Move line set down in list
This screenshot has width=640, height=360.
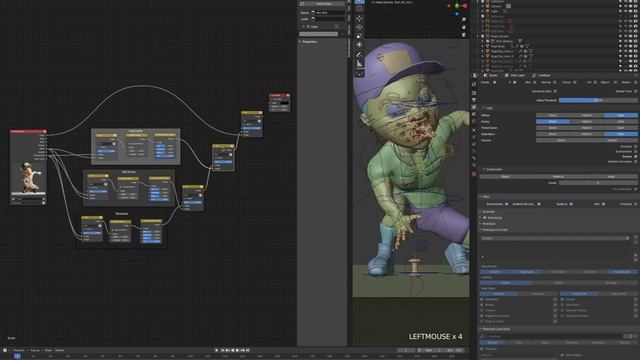click(636, 260)
